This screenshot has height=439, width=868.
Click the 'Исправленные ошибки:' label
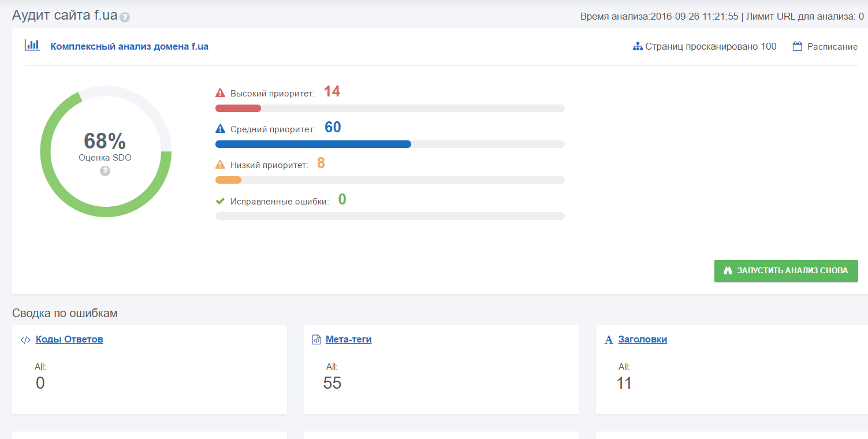coord(280,201)
